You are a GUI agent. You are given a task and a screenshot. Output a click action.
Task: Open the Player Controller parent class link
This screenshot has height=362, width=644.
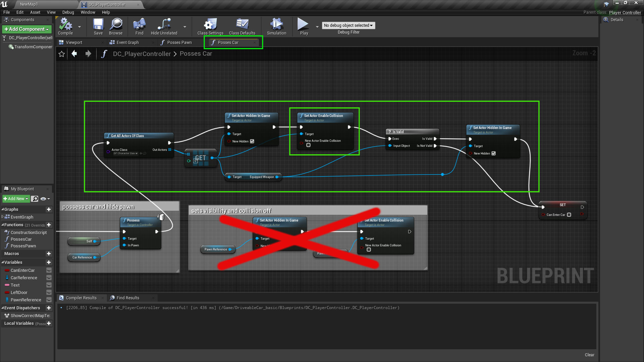(x=625, y=12)
